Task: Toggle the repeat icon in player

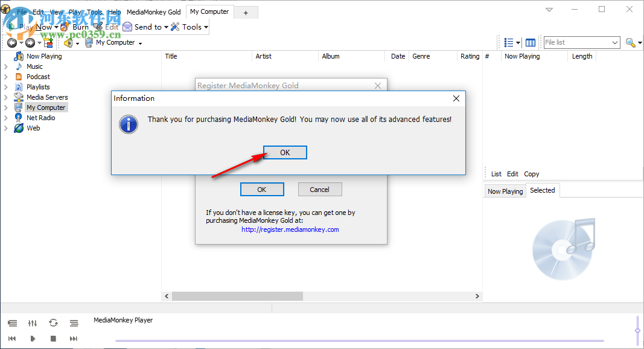Action: click(x=53, y=323)
